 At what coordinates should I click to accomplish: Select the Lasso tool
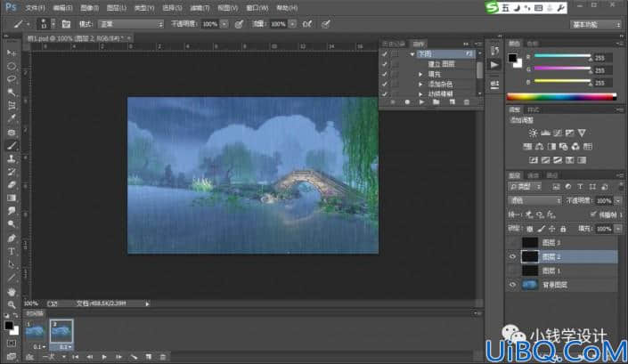[12, 79]
